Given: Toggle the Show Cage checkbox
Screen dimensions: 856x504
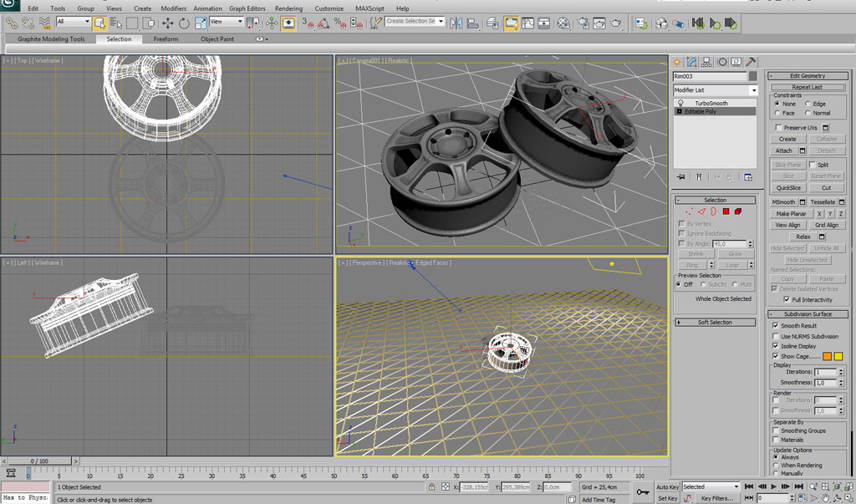Looking at the screenshot, I should [775, 356].
